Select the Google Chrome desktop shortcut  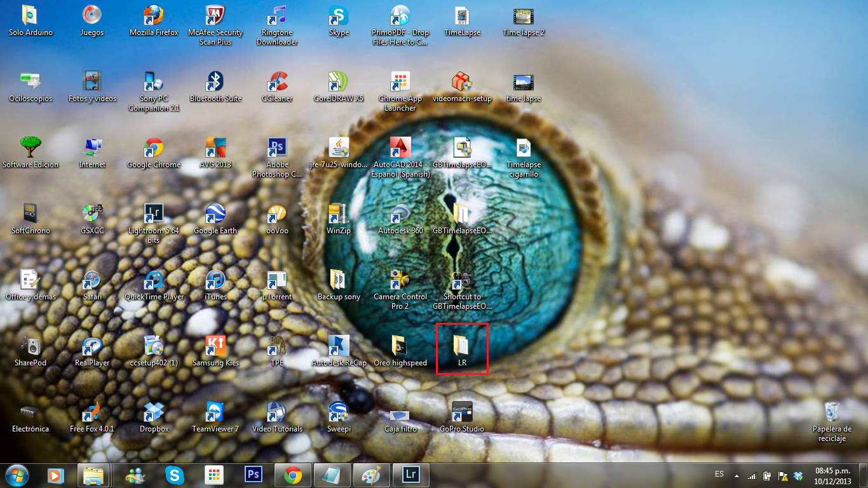pyautogui.click(x=154, y=153)
